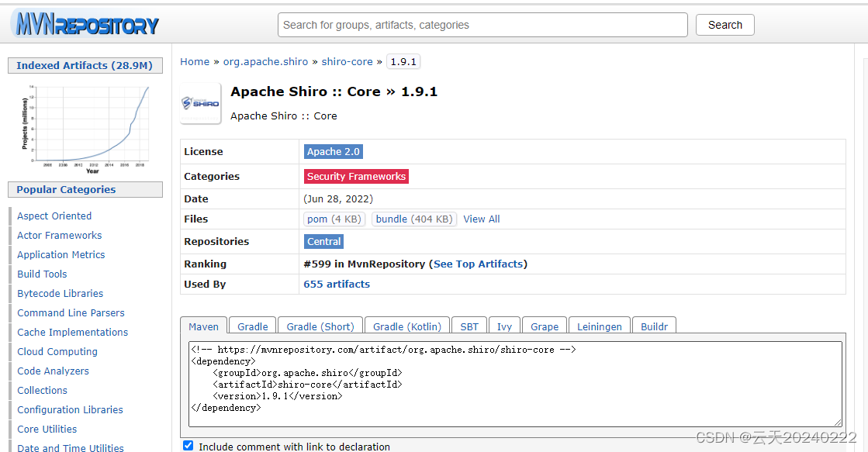868x452 pixels.
Task: Open Popular Categories heading
Action: (85, 189)
